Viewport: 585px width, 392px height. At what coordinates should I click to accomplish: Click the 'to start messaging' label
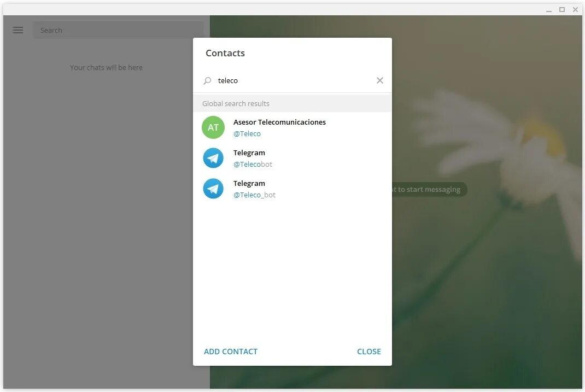(x=429, y=190)
